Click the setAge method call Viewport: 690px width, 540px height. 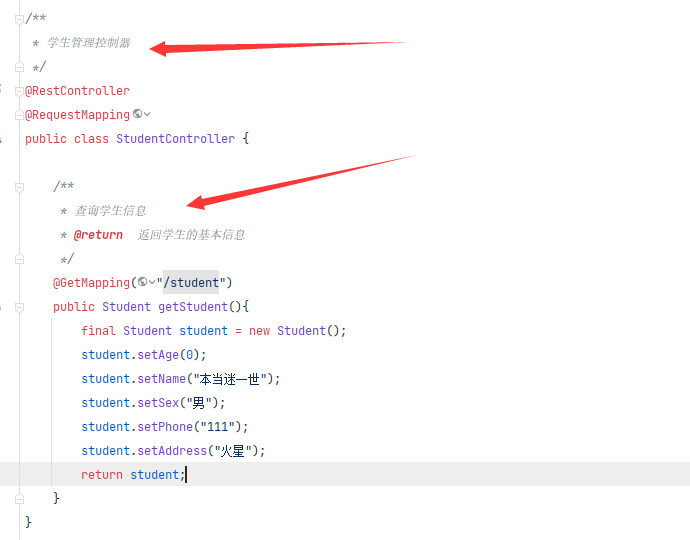(158, 355)
